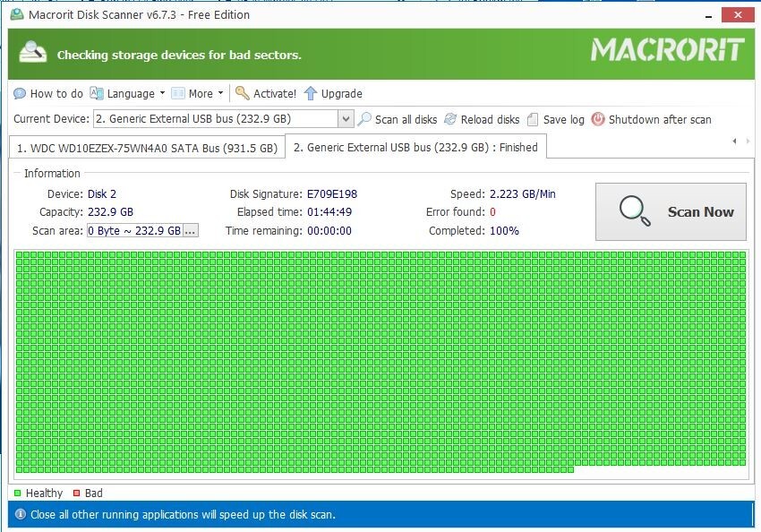The image size is (761, 532).
Task: Click the Macrorit app icon in title bar
Action: [x=17, y=14]
